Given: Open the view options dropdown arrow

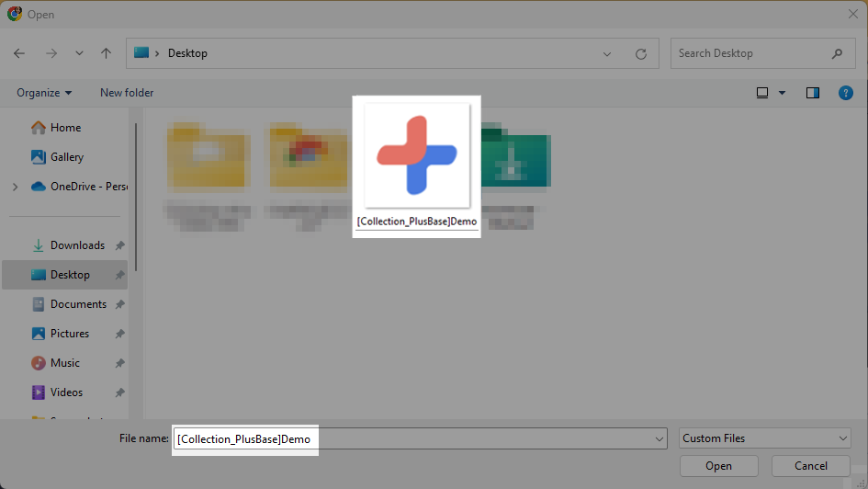Looking at the screenshot, I should tap(783, 93).
